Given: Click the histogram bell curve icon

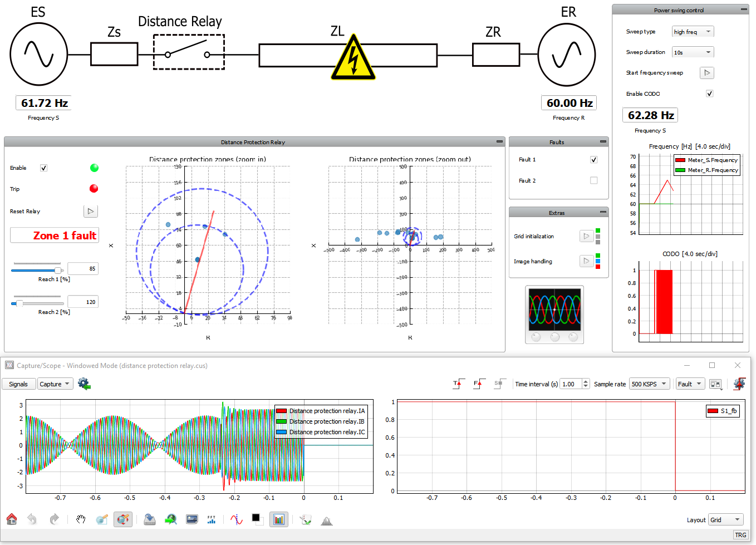Looking at the screenshot, I should tap(327, 520).
